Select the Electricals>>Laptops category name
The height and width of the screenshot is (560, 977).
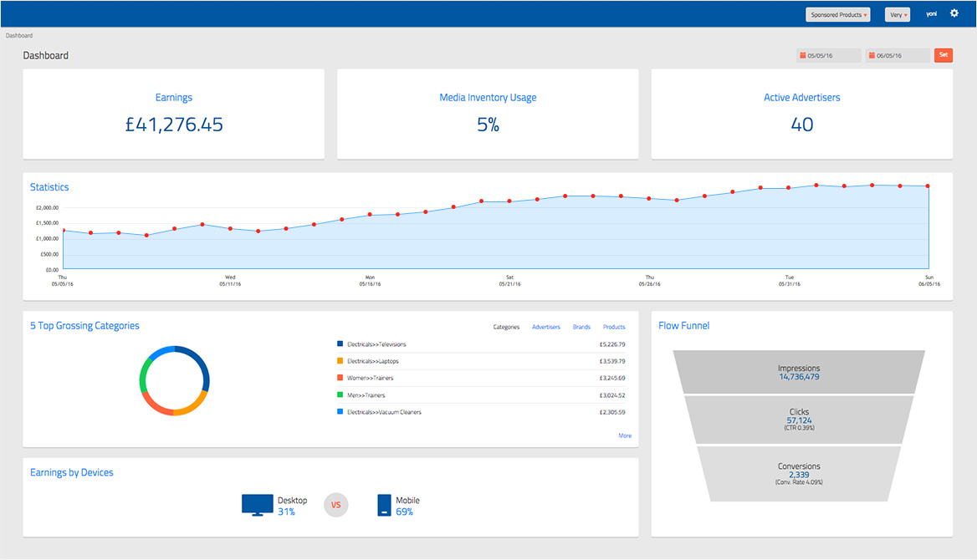(372, 361)
